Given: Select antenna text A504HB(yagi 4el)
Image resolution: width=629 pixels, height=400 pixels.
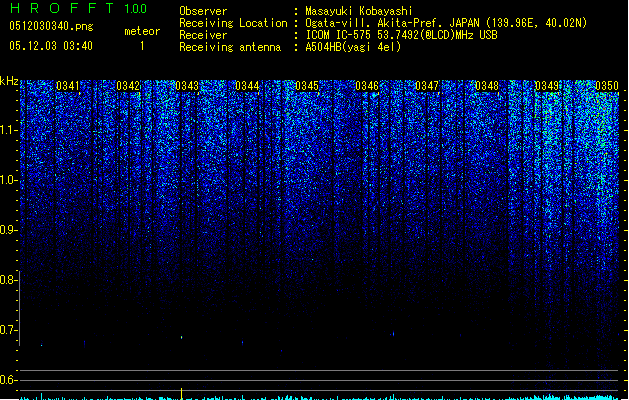Looking at the screenshot, I should point(353,47).
